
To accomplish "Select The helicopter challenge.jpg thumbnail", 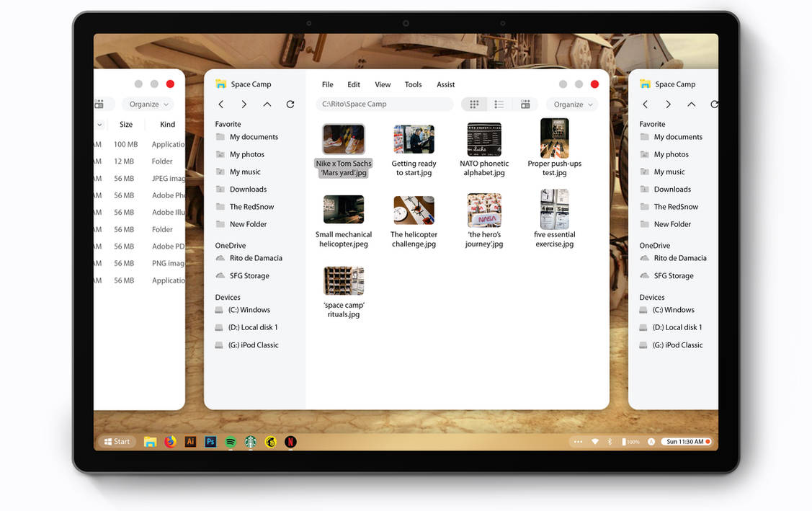I will (x=414, y=210).
